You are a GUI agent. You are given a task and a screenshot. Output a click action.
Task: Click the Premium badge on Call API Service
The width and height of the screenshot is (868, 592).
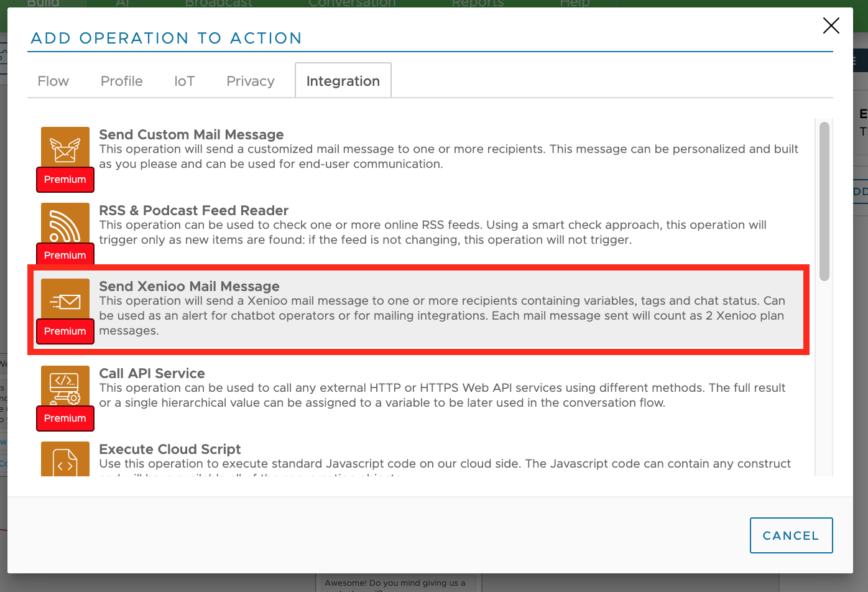[x=65, y=419]
